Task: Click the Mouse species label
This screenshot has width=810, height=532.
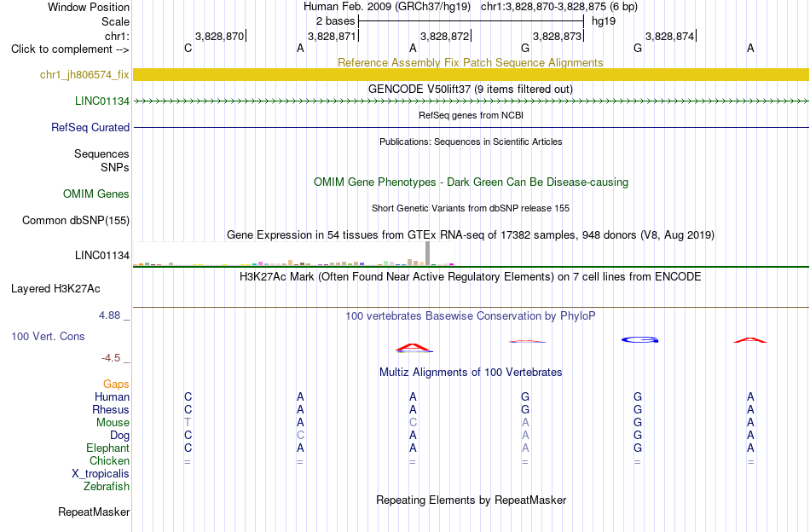Action: (113, 423)
